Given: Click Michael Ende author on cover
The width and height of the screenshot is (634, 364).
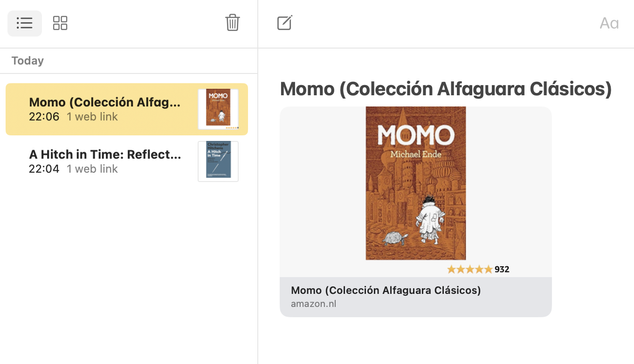Looking at the screenshot, I should coord(416,154).
